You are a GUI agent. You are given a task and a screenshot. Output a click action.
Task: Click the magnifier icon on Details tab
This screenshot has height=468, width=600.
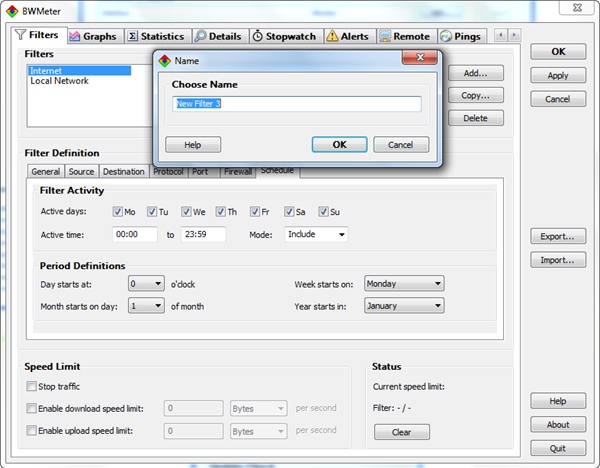click(201, 36)
